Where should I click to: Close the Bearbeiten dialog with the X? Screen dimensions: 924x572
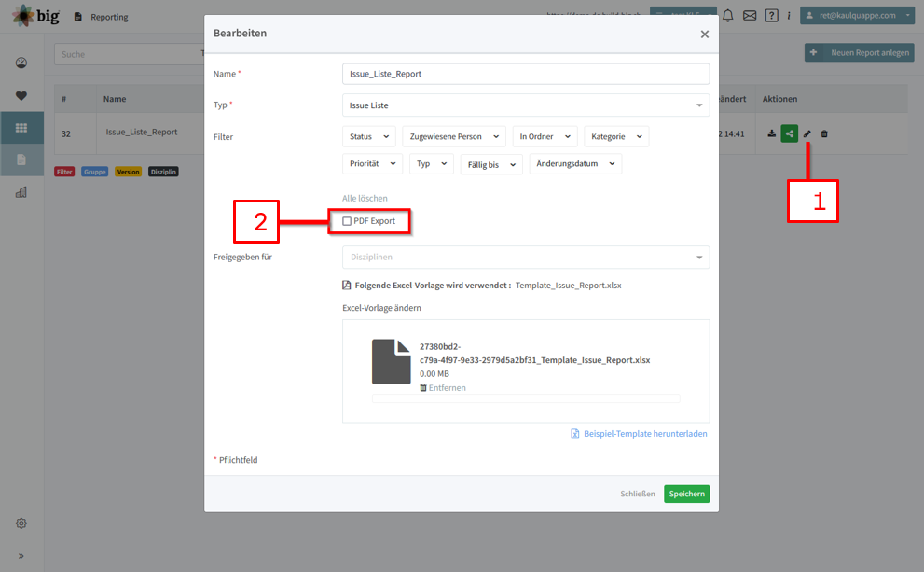[704, 35]
